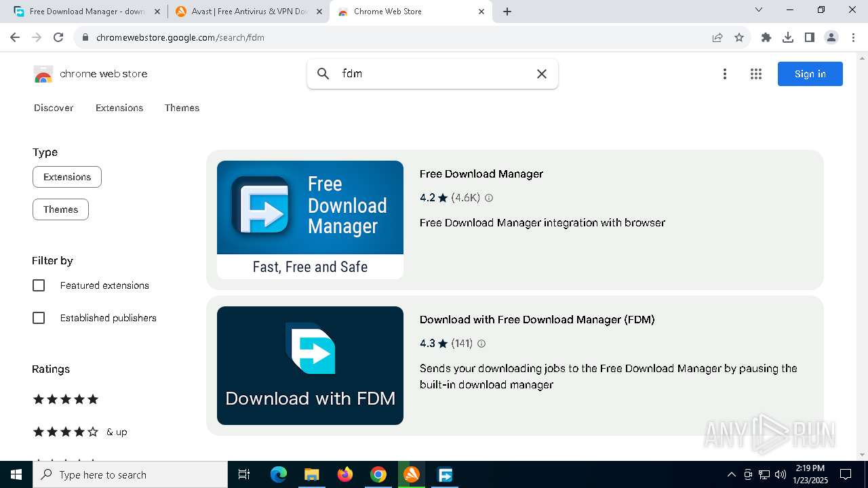Open Windows Start menu
This screenshot has height=488, width=868.
(16, 474)
